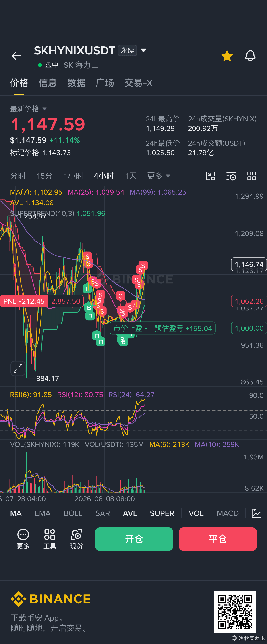Toggle the MACD sub-indicator
The height and width of the screenshot is (644, 267).
[228, 513]
